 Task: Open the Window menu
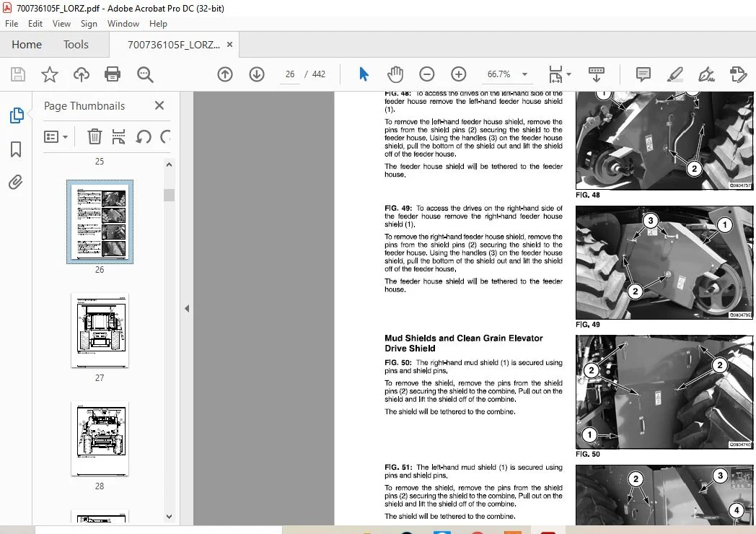click(123, 24)
